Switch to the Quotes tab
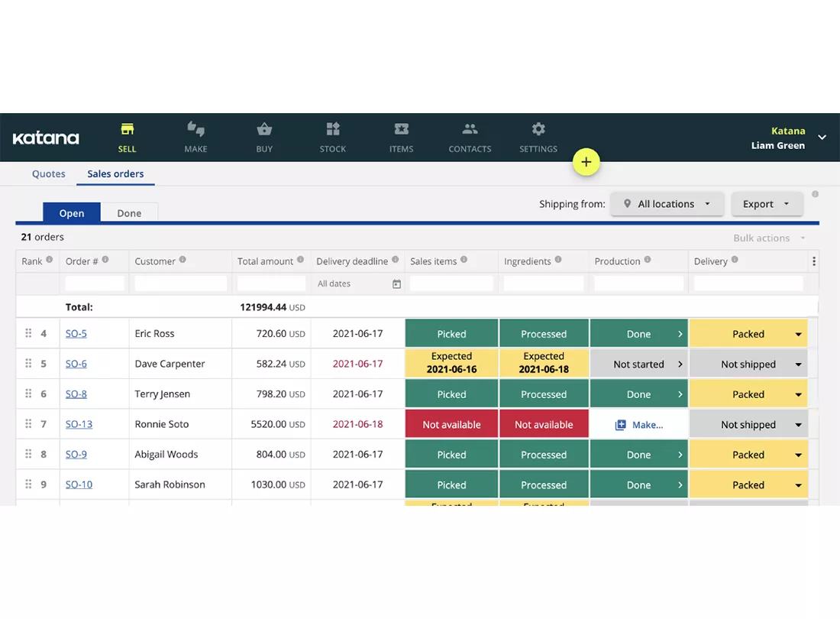This screenshot has height=619, width=840. tap(49, 173)
